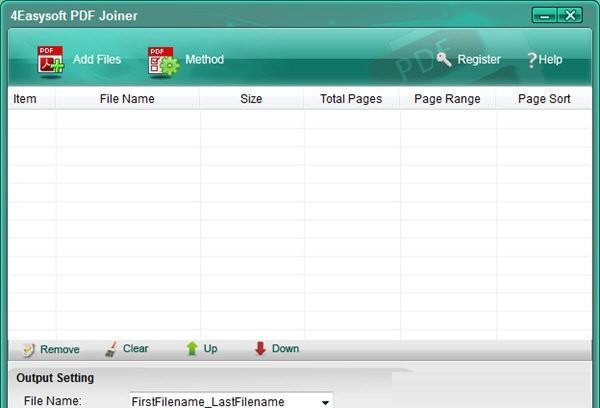The width and height of the screenshot is (600, 408).
Task: Click the Size column header
Action: point(251,99)
